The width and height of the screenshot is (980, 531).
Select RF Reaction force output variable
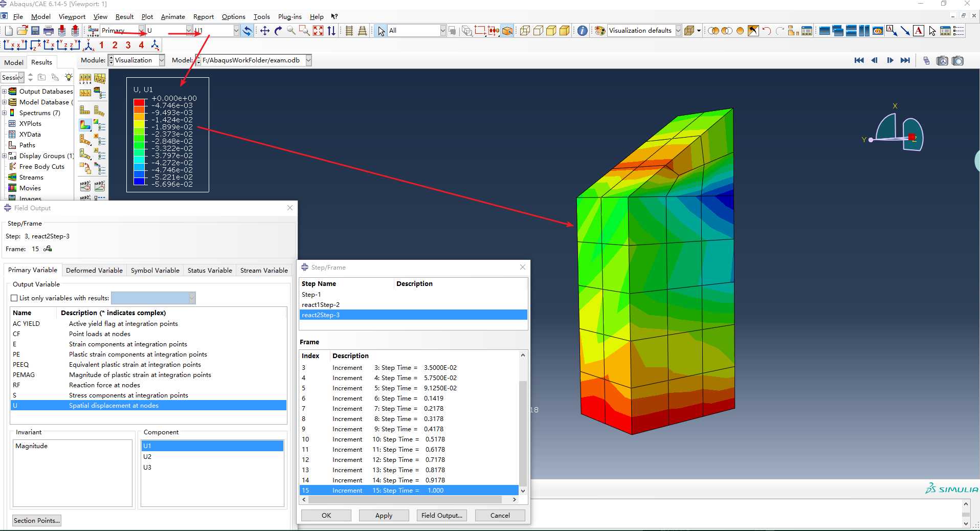tap(148, 385)
